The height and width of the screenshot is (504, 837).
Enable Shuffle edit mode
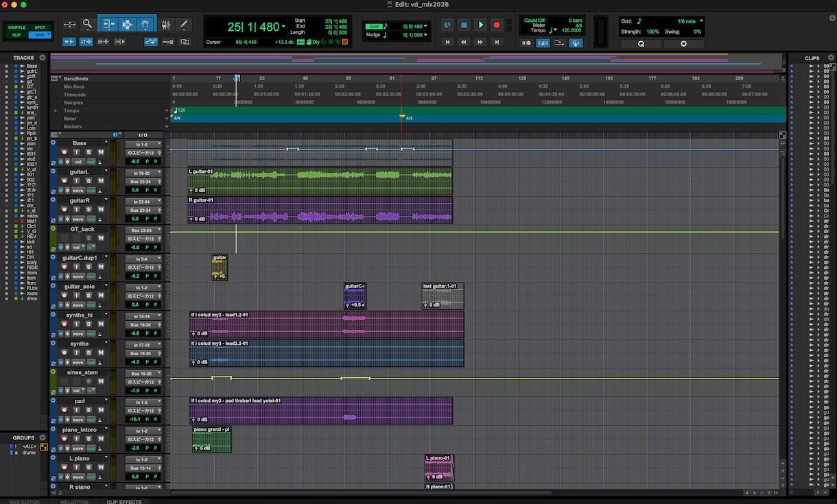(x=17, y=27)
